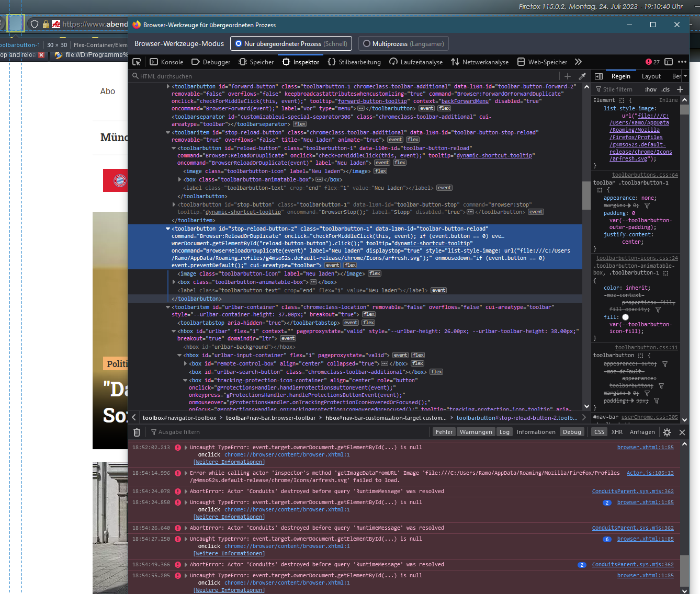The image size is (700, 594).
Task: Collapse the selected stop-reload-button-2 node
Action: pyautogui.click(x=168, y=229)
